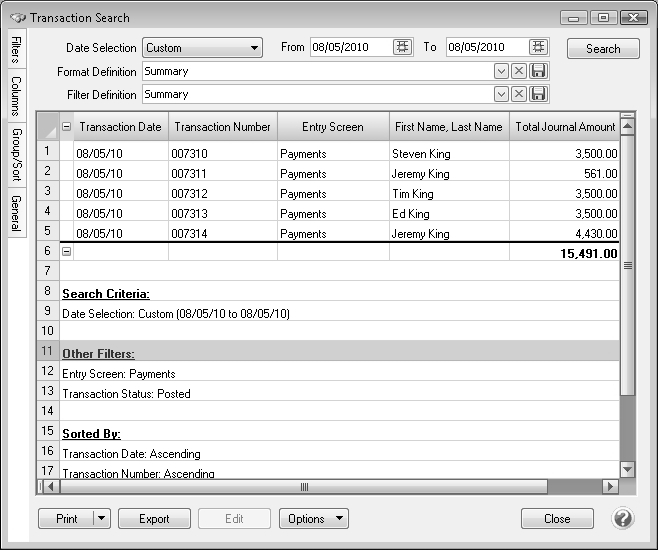Save the Filter Definition using disk icon

(538, 94)
